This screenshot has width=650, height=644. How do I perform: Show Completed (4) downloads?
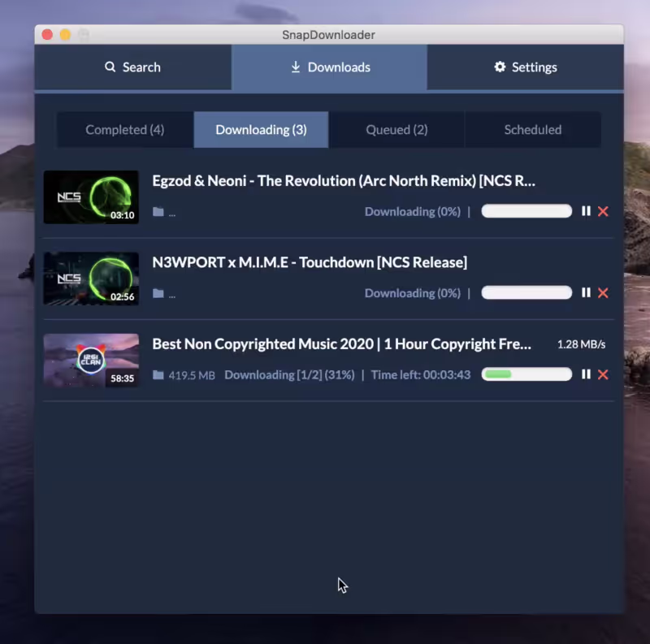125,130
